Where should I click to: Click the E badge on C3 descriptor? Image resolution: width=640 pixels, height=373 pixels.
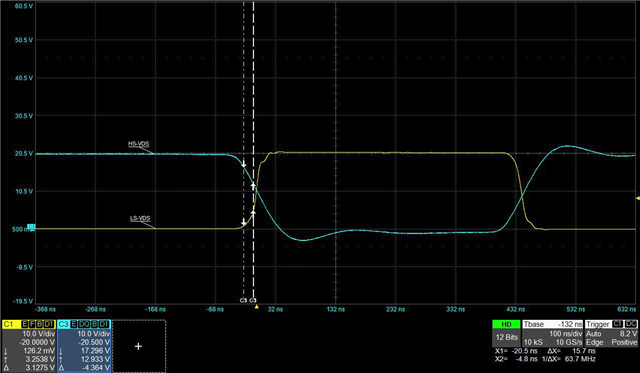[x=73, y=324]
